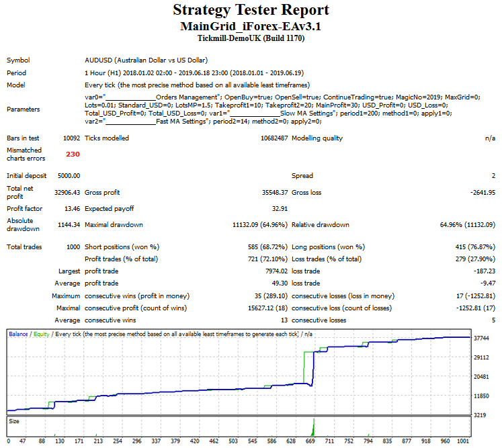502x448 pixels.
Task: Select the red 230 mismatched errors value
Action: click(73, 154)
